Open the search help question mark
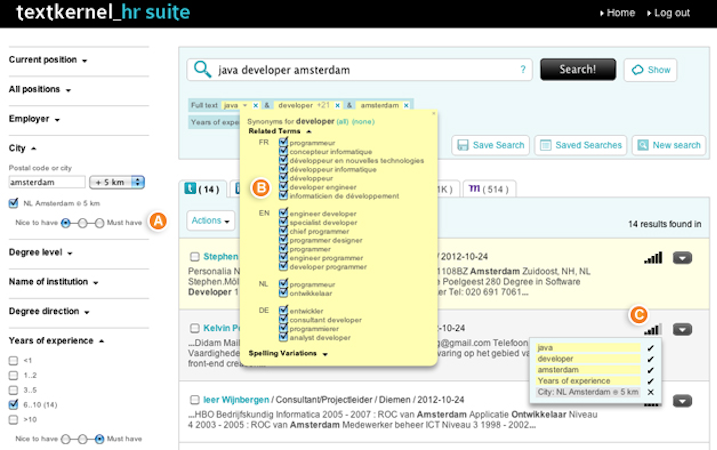This screenshot has height=450, width=717. click(523, 70)
